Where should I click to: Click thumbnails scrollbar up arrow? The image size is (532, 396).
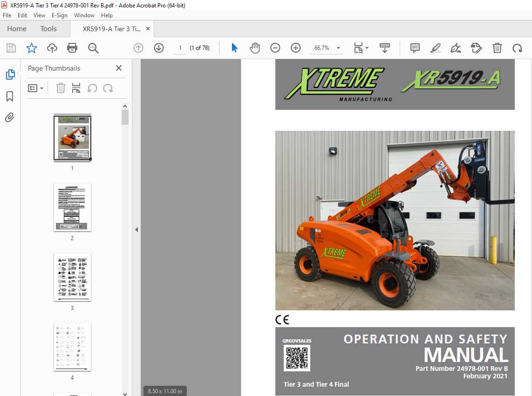[125, 106]
